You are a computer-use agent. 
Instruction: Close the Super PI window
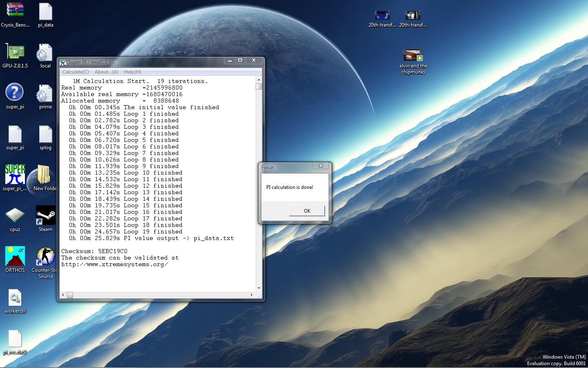pos(254,61)
